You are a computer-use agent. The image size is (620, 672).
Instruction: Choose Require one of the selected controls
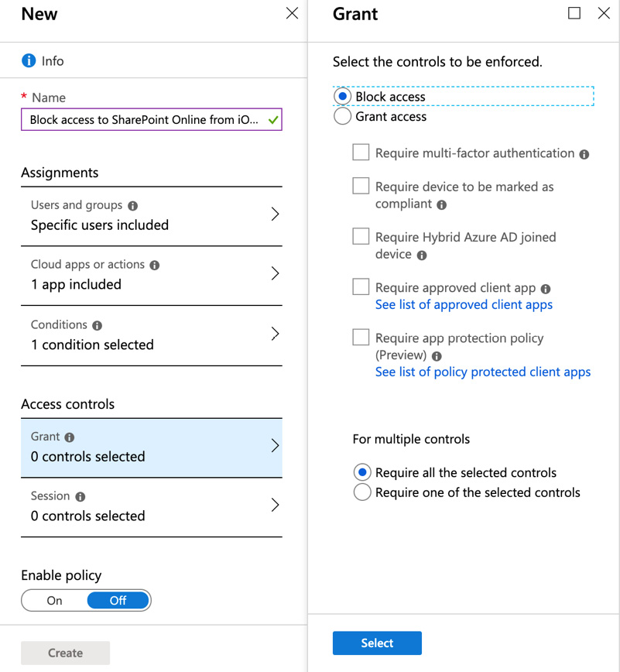pyautogui.click(x=361, y=492)
